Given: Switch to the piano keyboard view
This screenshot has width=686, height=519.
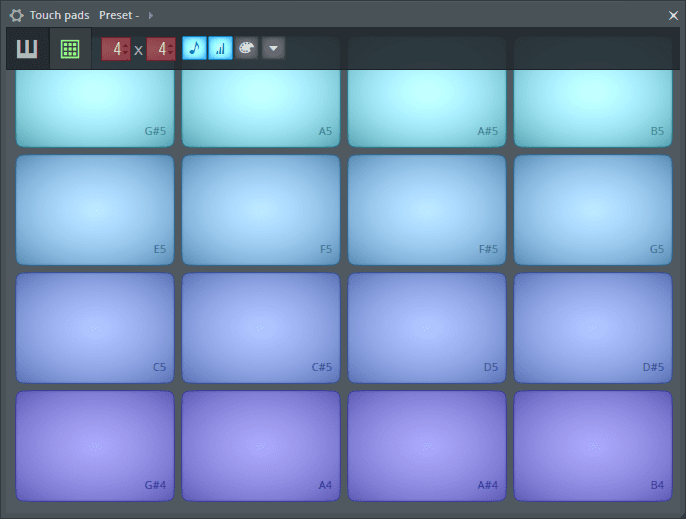Looking at the screenshot, I should pos(27,49).
